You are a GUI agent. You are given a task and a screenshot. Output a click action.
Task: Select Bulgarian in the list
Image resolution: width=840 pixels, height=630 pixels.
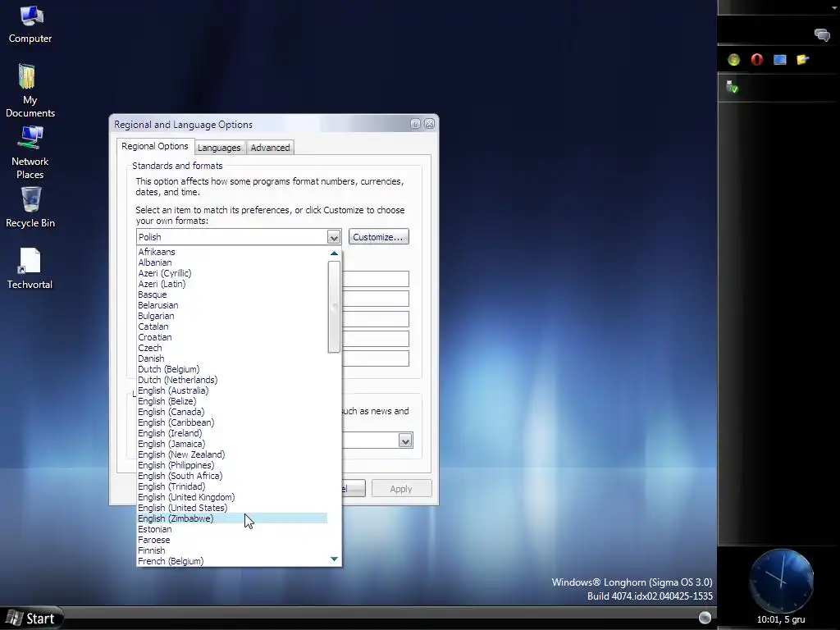tap(232, 316)
